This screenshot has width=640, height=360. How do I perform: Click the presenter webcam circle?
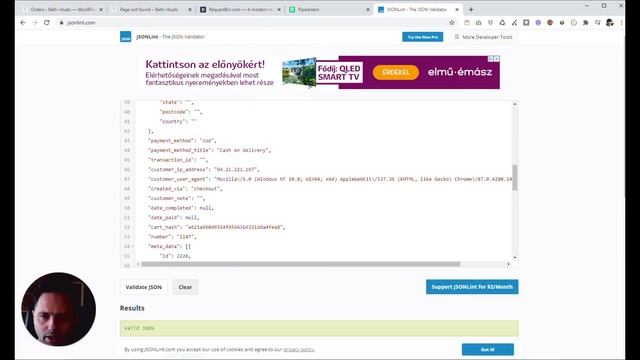[58, 309]
